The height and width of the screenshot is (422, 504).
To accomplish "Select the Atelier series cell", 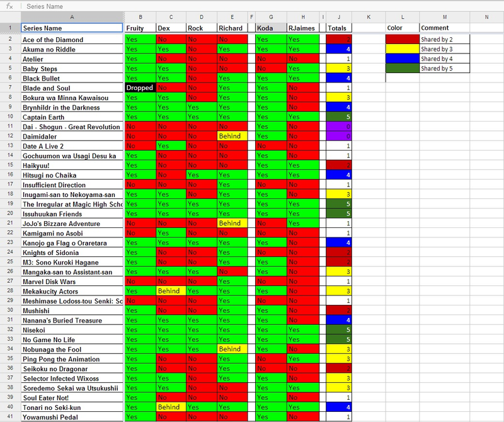I will (x=72, y=59).
